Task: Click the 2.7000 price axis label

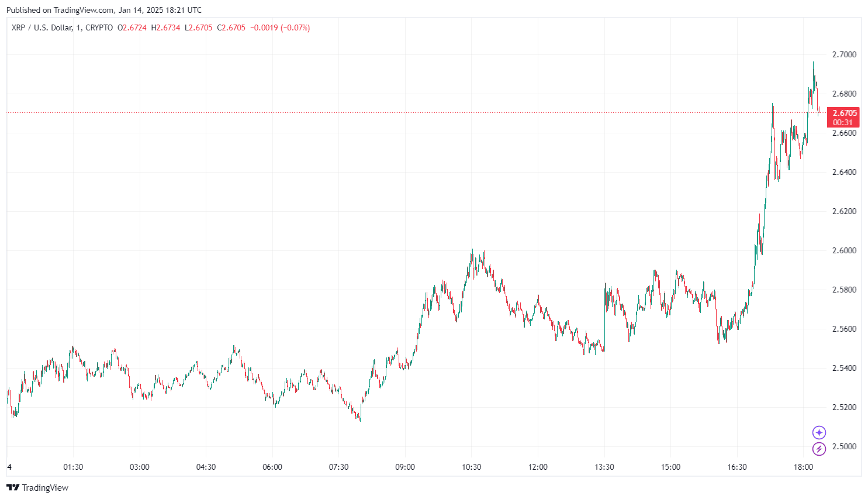Action: pos(844,54)
